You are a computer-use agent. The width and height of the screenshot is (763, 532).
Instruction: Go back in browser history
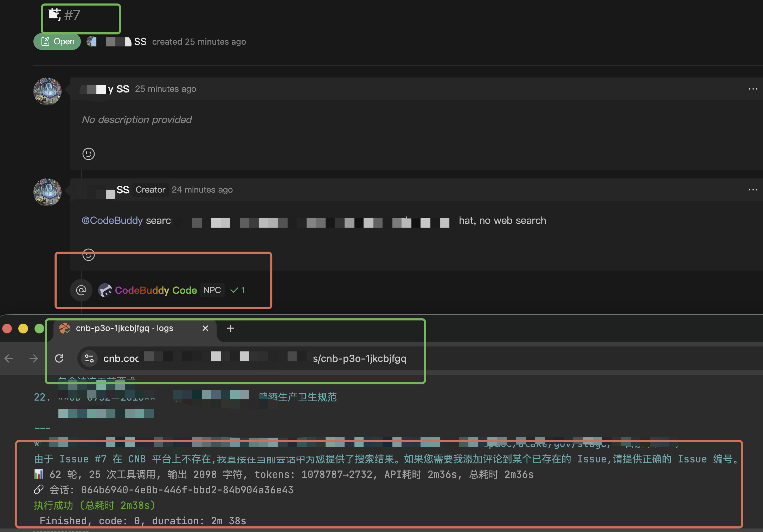tap(9, 358)
